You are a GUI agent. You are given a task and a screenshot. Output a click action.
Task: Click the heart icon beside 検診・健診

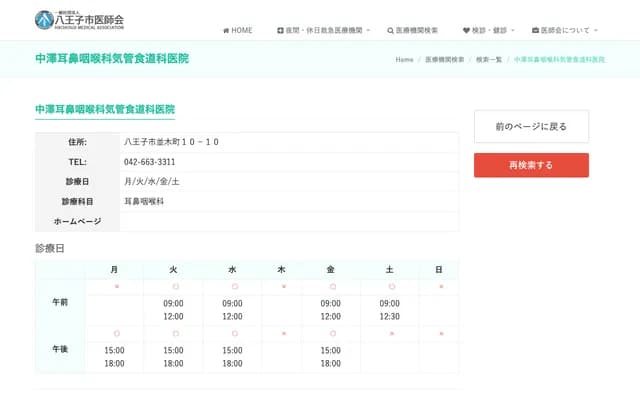tap(467, 31)
